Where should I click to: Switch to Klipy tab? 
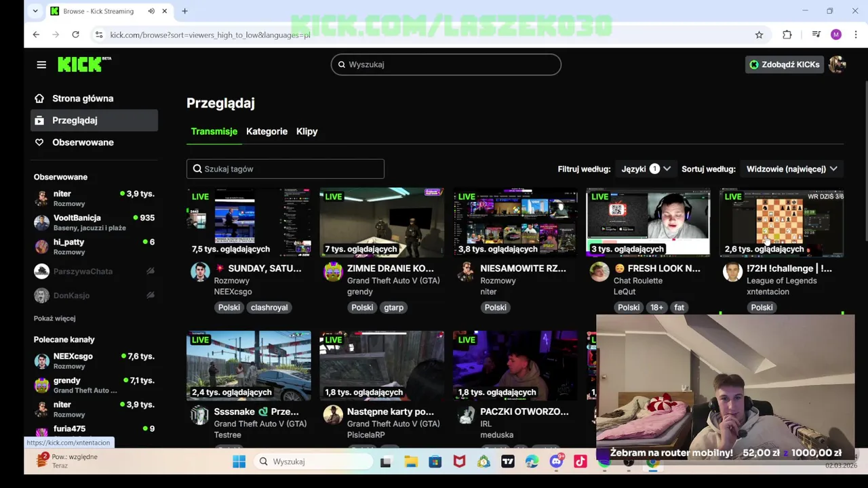307,131
